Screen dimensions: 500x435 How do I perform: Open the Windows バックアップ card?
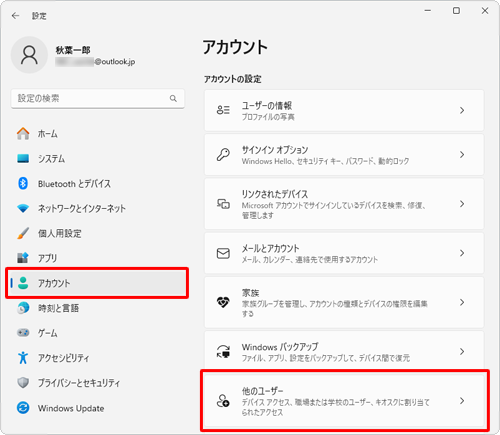pos(344,351)
